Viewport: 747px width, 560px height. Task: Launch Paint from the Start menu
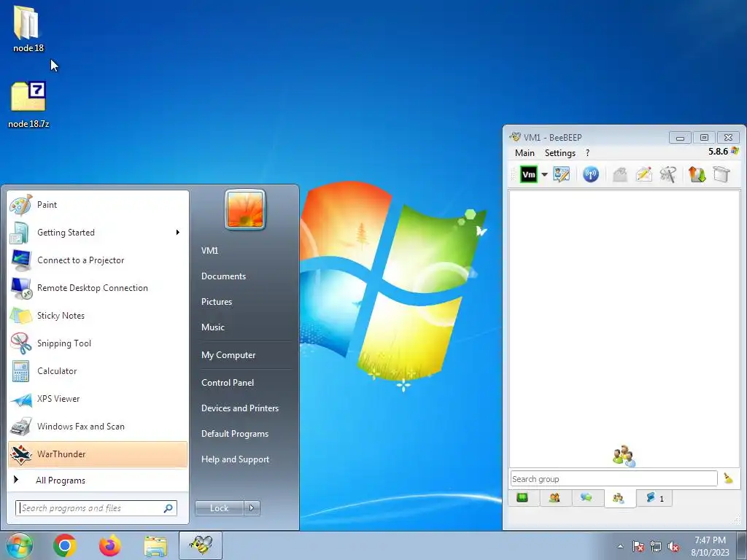pos(98,205)
